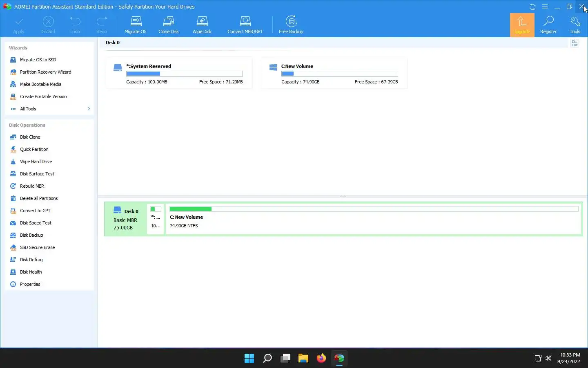This screenshot has height=368, width=588.
Task: Click the Apply checkmark icon
Action: tap(19, 21)
